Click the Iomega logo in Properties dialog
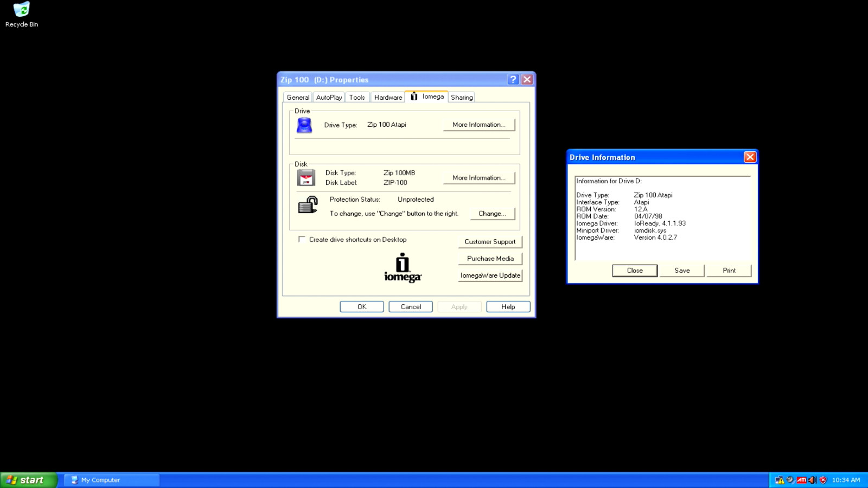The width and height of the screenshot is (868, 488). click(403, 268)
